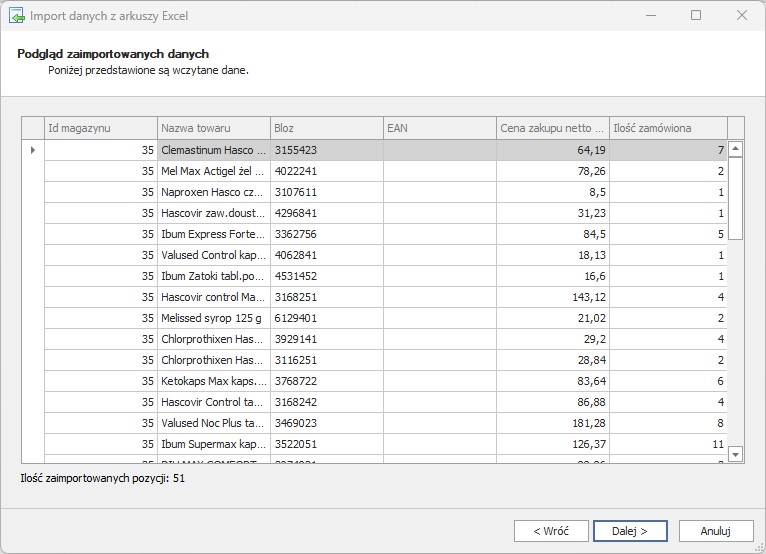The image size is (766, 554).
Task: Click the Bloz column header
Action: pyautogui.click(x=326, y=128)
